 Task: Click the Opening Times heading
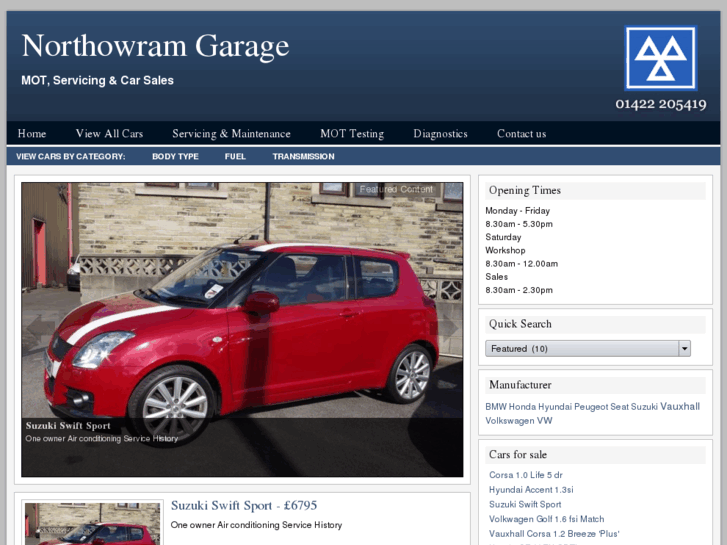coord(524,190)
